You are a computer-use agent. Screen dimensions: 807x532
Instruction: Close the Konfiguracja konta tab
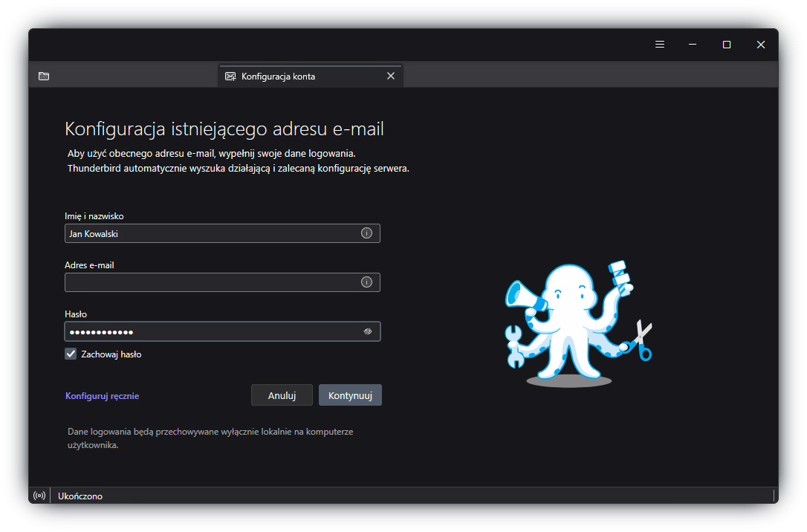[x=391, y=76]
